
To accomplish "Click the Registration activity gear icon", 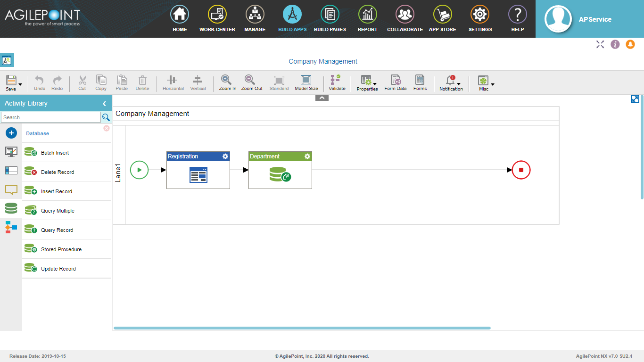I will (225, 156).
